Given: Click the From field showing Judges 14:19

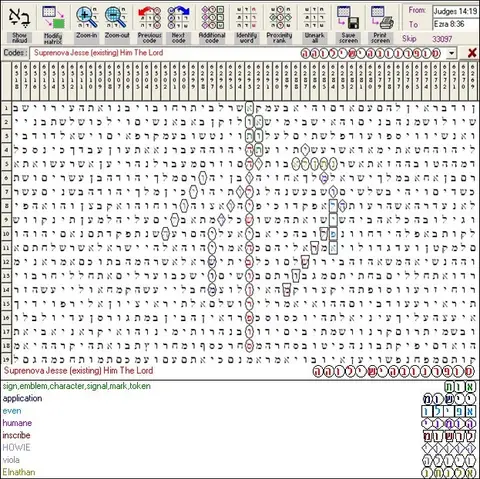Looking at the screenshot, I should point(455,11).
